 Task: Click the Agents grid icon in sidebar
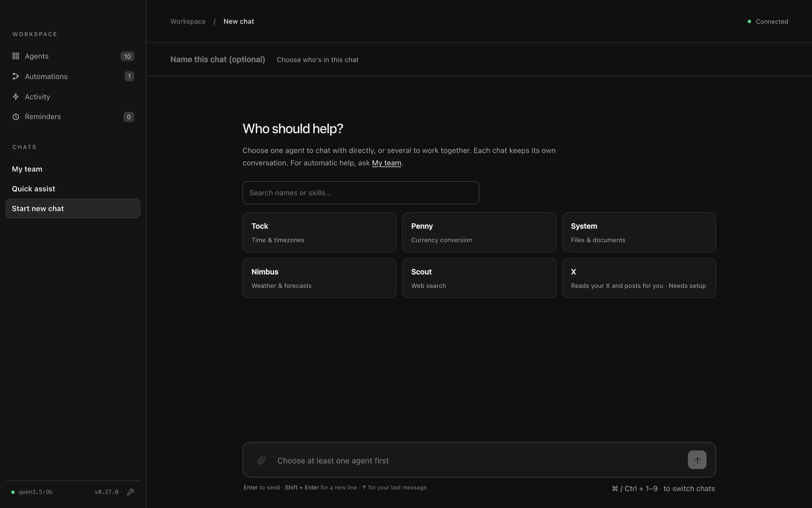click(x=16, y=56)
